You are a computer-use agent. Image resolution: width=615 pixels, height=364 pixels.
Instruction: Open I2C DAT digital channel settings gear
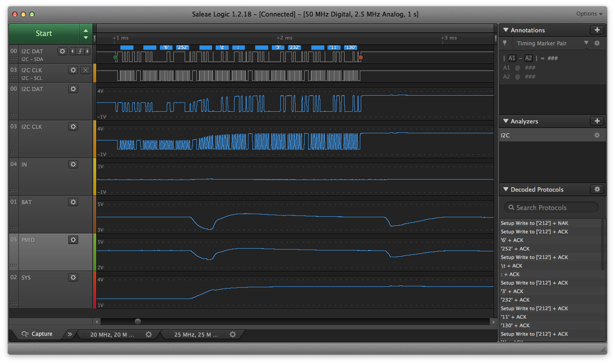(62, 51)
